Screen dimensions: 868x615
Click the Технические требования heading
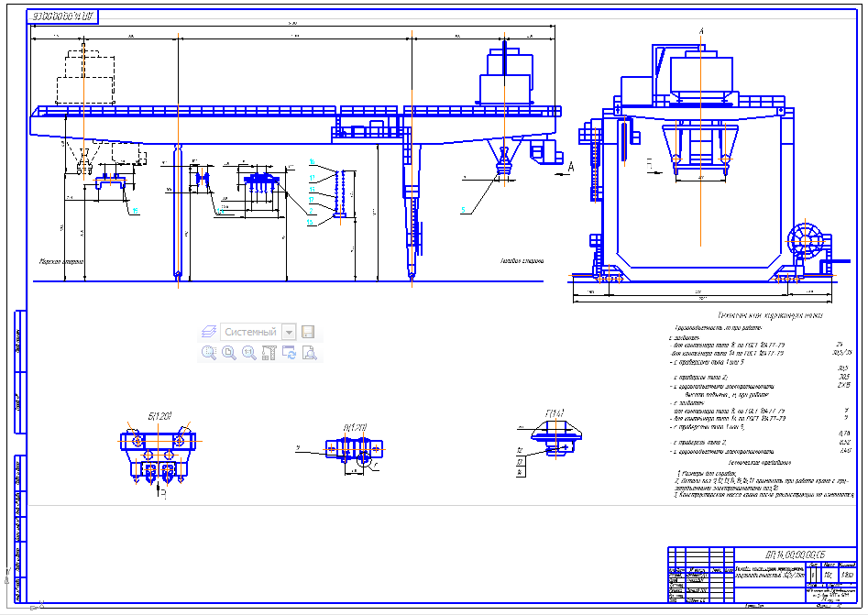pos(760,463)
